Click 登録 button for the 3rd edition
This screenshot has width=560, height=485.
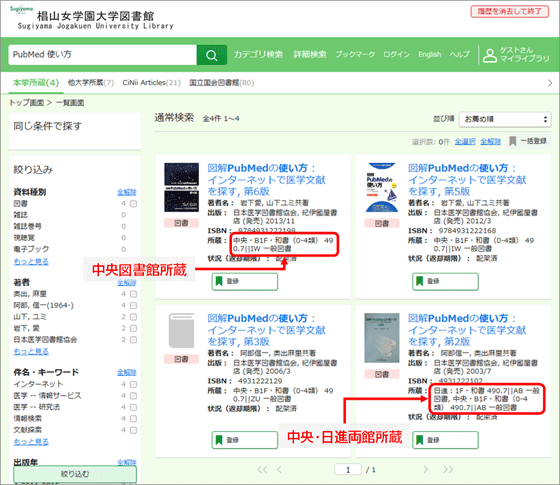245,440
